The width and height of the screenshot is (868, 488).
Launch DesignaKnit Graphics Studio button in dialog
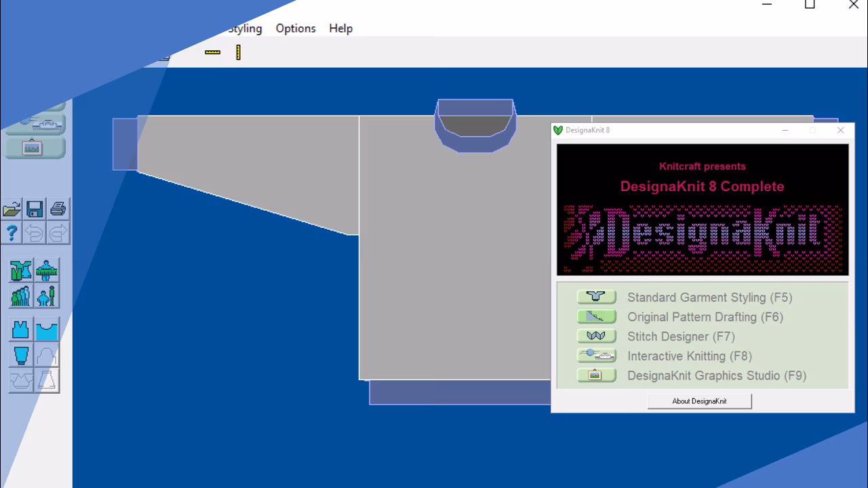pyautogui.click(x=597, y=375)
